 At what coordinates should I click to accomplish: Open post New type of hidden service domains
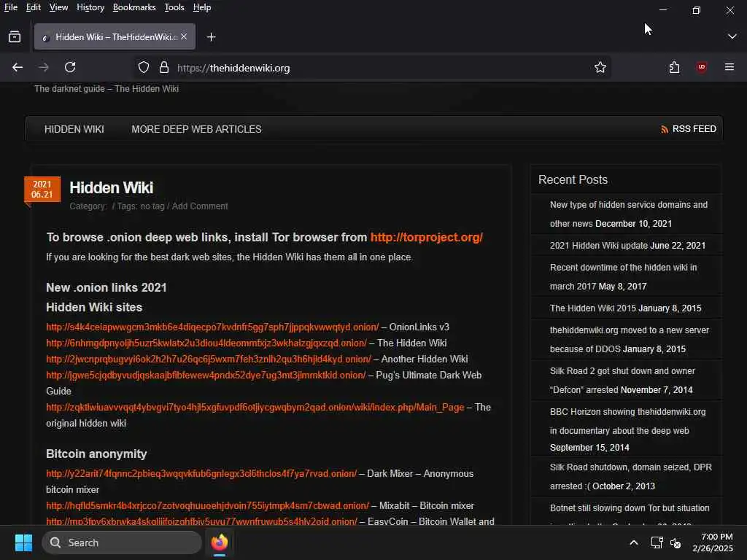629,214
